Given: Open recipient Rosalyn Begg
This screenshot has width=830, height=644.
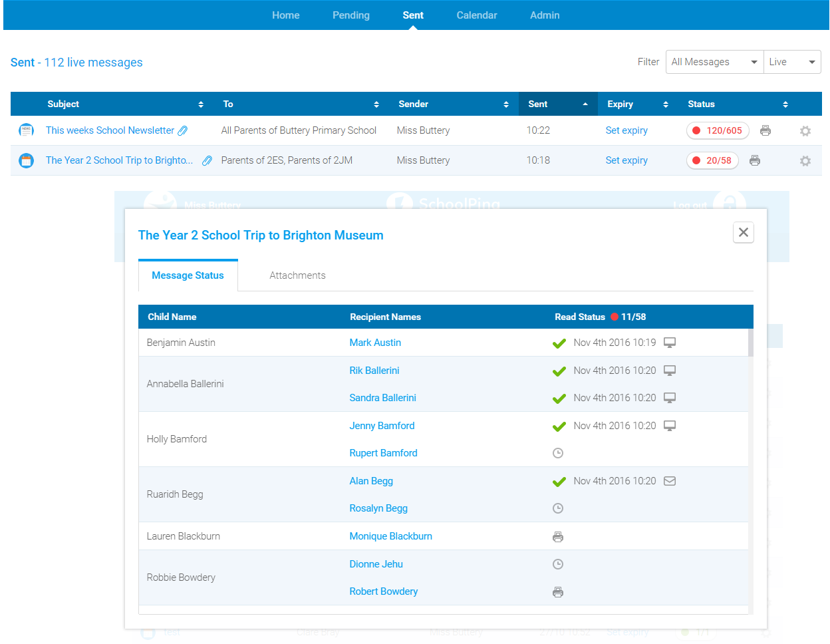Looking at the screenshot, I should (x=378, y=508).
